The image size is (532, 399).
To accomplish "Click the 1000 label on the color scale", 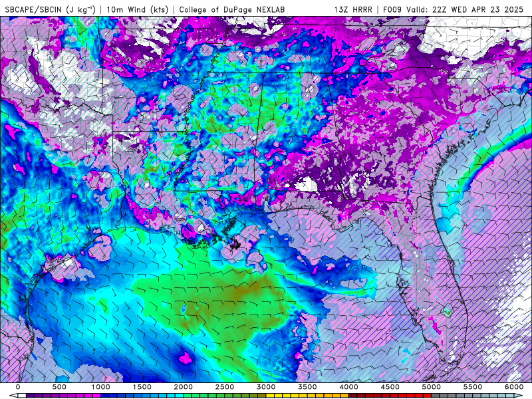I will click(x=100, y=387).
